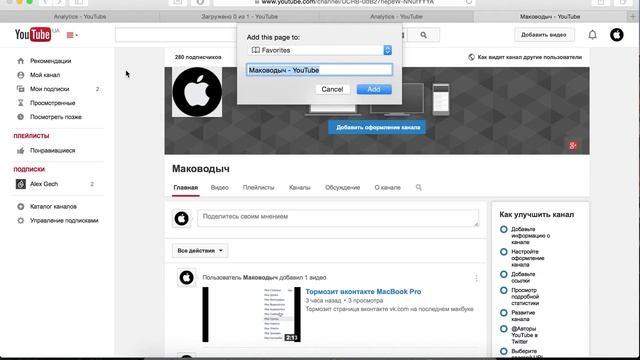Image resolution: width=640 pixels, height=360 pixels.
Task: Click the ПЛЕЙЛИСТЫ section heading
Action: point(31,136)
